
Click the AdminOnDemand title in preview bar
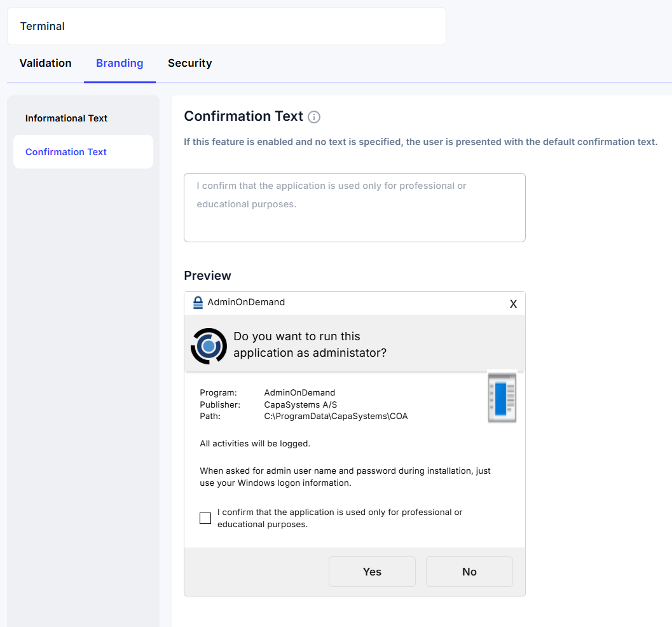click(x=246, y=302)
